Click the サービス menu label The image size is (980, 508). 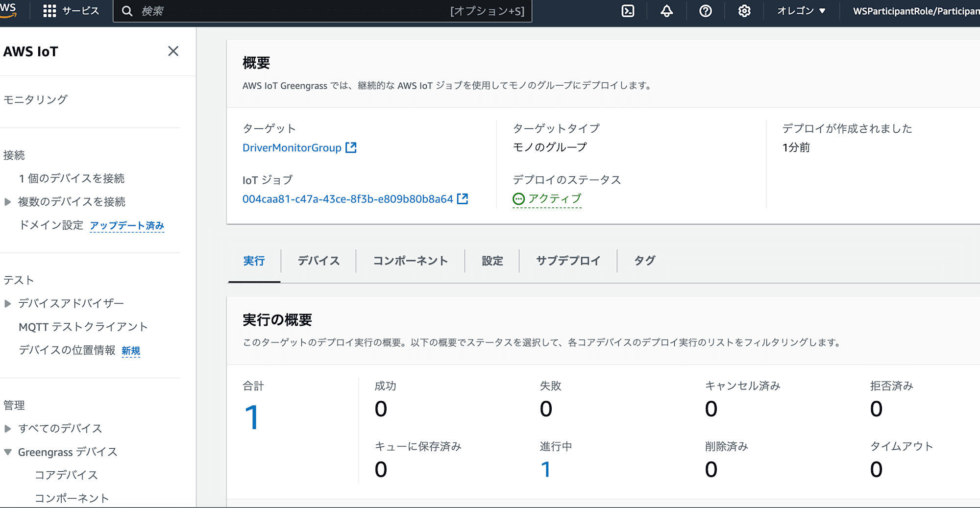[x=80, y=11]
